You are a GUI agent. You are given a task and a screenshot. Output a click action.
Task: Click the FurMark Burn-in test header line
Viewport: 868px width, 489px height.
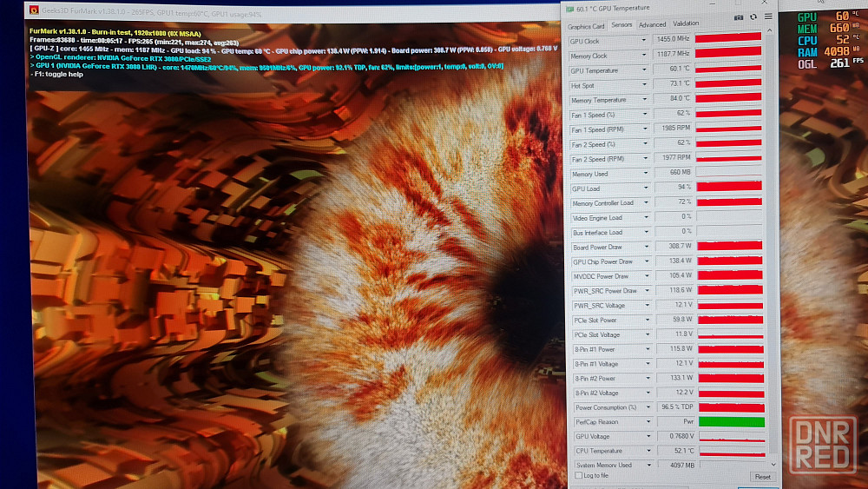115,33
